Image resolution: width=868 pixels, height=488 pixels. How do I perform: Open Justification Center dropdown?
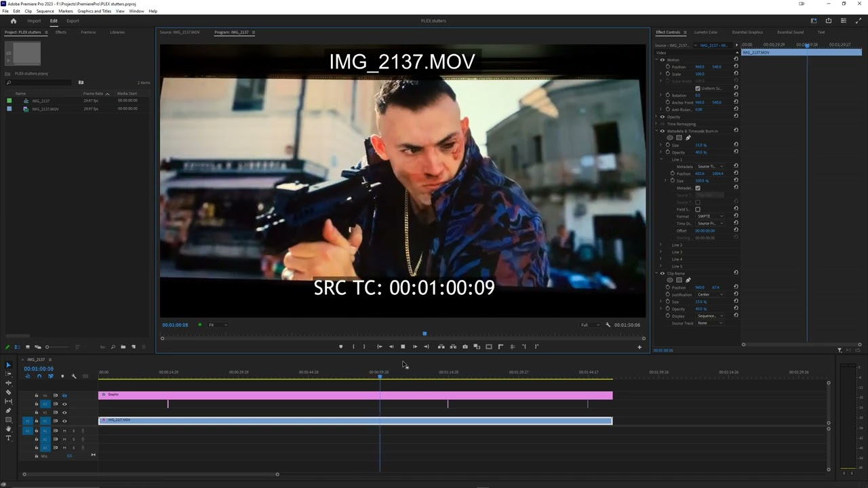tap(709, 295)
